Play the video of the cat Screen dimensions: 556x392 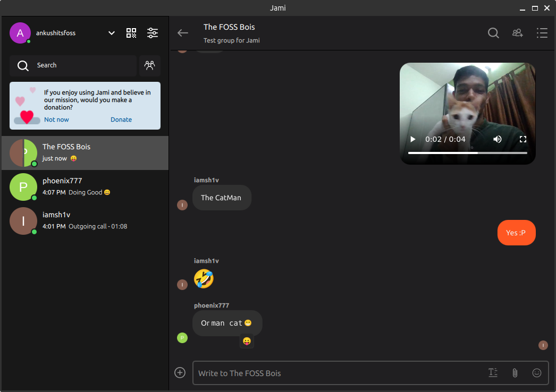coord(413,139)
